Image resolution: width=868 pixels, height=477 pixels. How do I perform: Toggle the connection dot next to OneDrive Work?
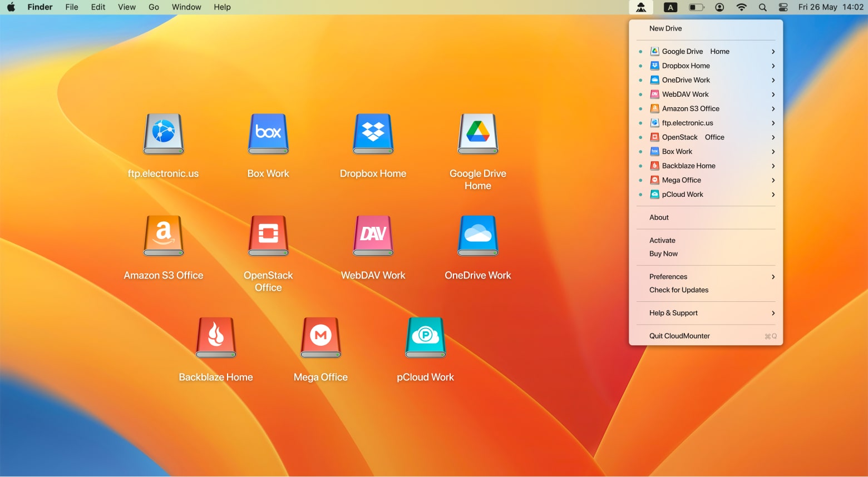[x=640, y=80]
